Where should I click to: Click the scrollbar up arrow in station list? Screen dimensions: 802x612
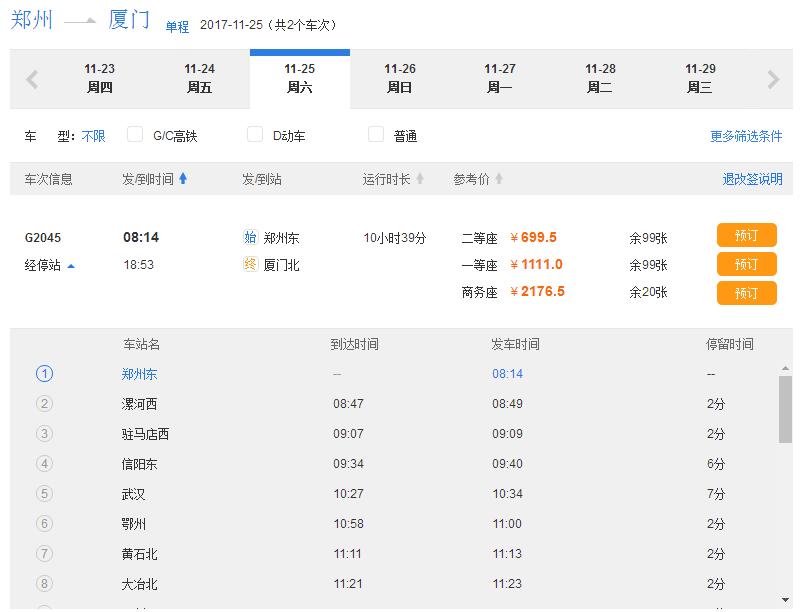785,370
